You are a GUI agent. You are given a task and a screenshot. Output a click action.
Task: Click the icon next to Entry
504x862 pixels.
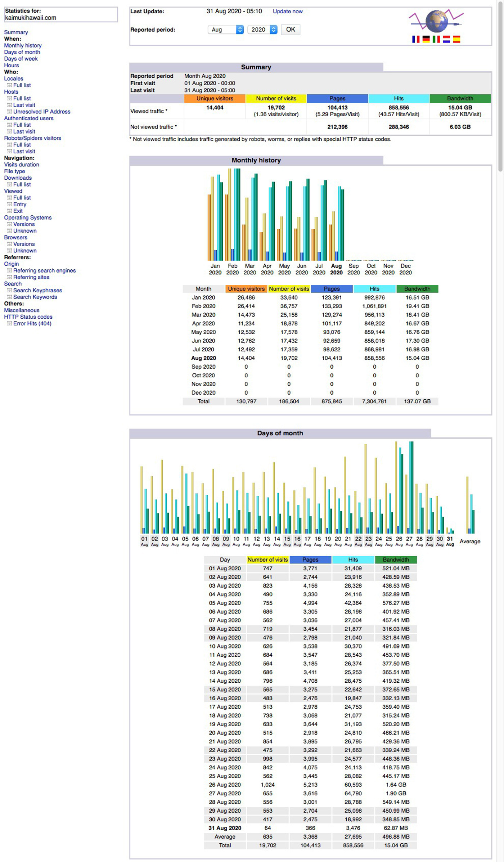coord(9,205)
